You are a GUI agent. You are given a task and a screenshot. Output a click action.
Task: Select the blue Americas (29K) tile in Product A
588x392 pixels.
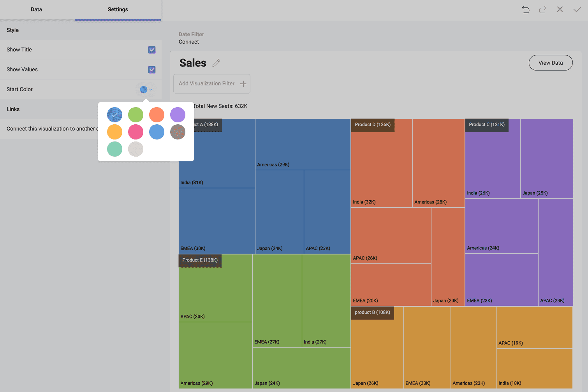(x=303, y=145)
